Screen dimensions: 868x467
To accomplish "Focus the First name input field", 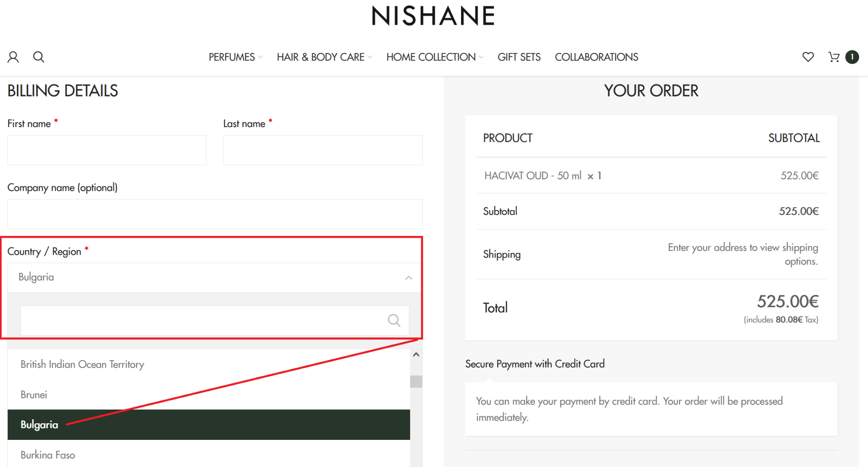I will click(x=107, y=150).
